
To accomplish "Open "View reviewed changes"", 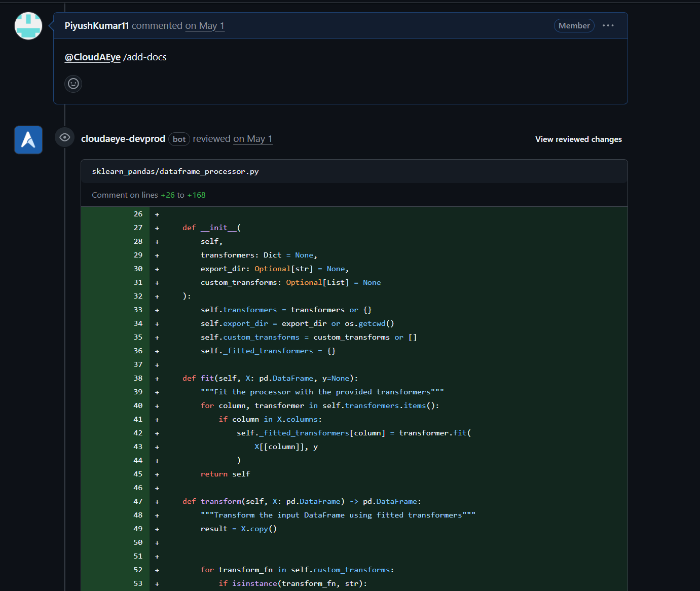I will tap(578, 139).
